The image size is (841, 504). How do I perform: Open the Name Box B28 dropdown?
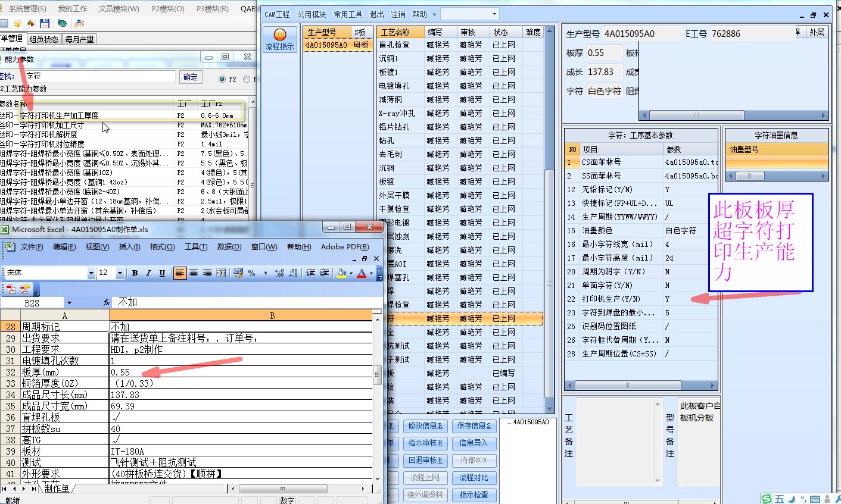coord(70,303)
